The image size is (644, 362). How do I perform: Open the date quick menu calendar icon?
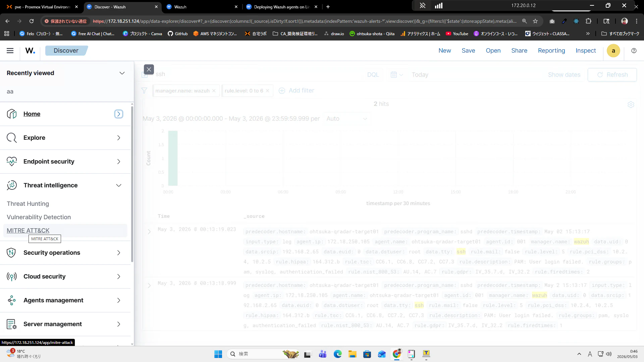397,75
